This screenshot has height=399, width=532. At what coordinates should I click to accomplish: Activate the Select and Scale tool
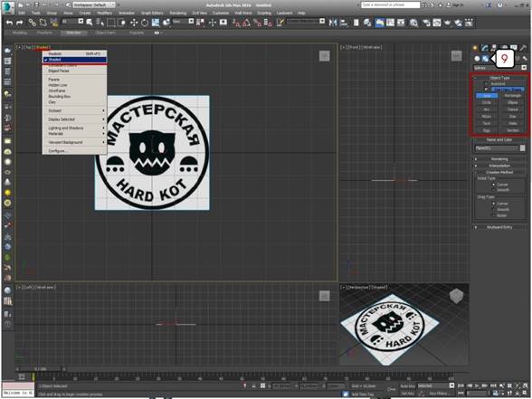(x=156, y=23)
